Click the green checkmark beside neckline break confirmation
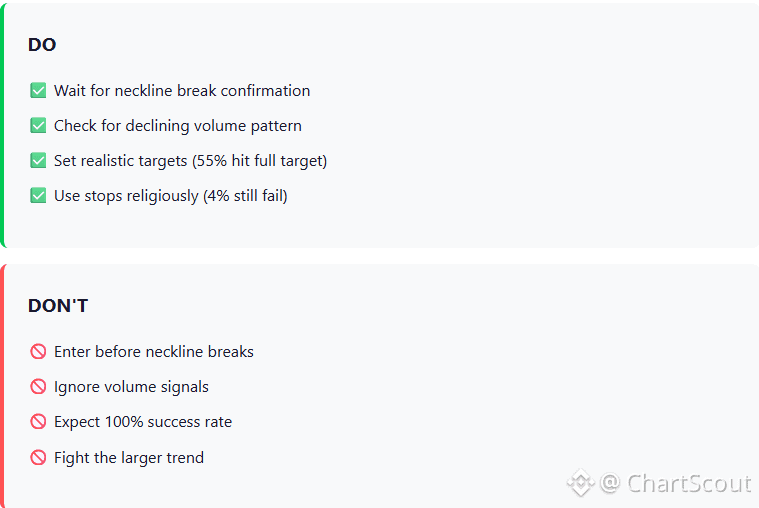 38,91
